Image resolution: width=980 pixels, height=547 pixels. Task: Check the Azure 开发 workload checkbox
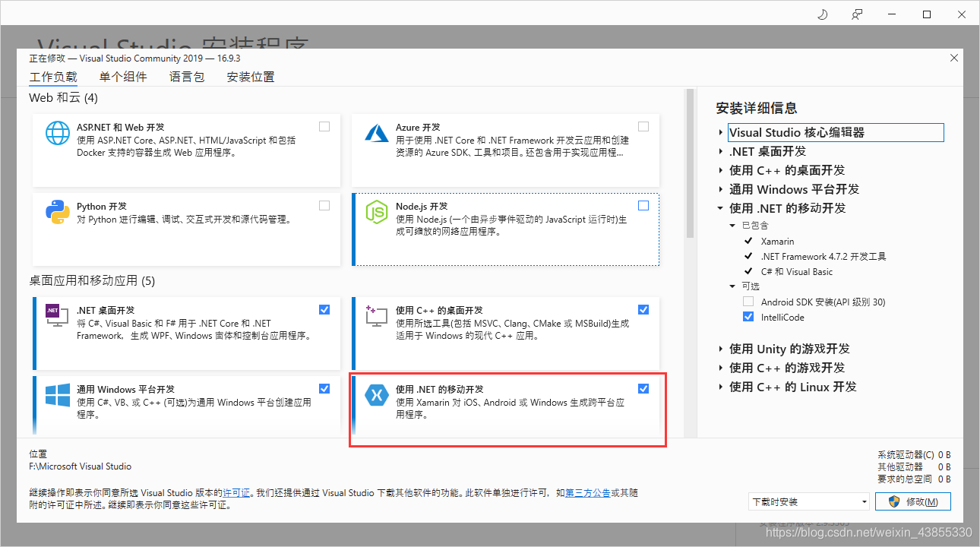pos(643,127)
